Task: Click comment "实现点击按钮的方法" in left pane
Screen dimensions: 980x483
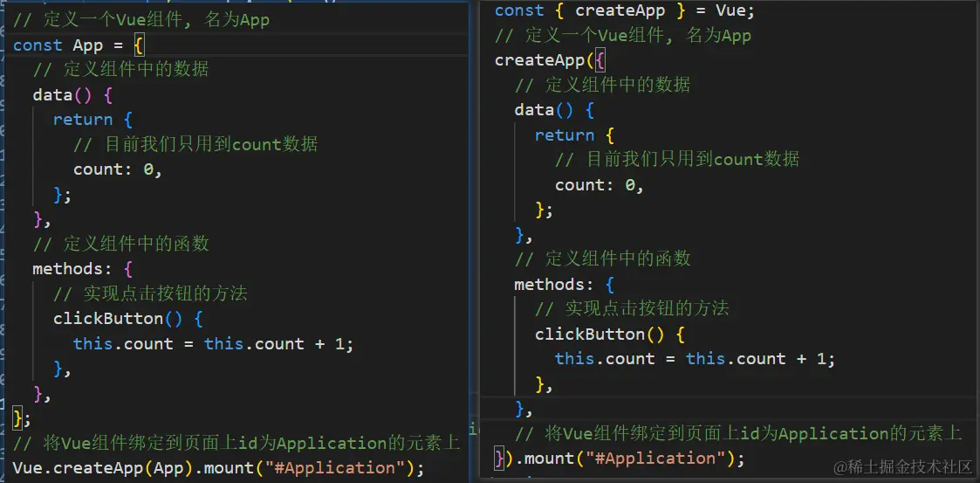Action: [151, 293]
